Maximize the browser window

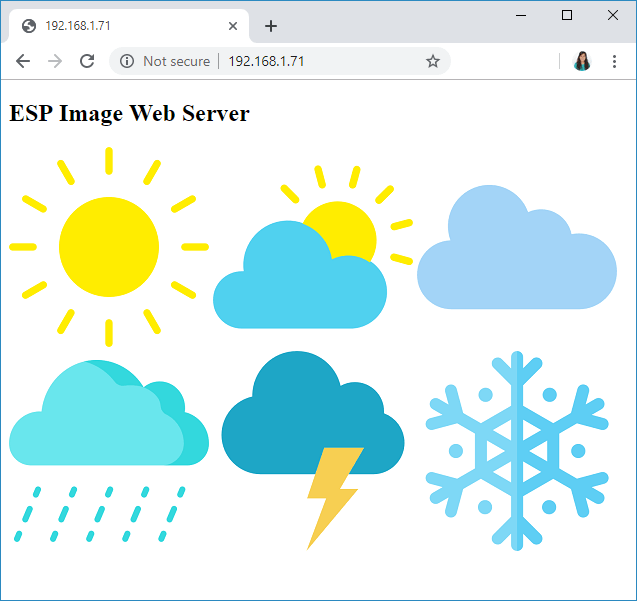point(567,15)
